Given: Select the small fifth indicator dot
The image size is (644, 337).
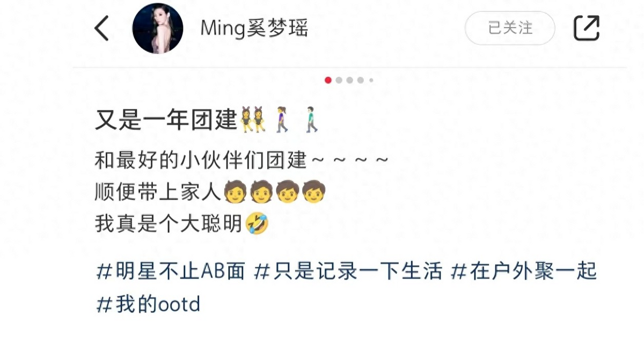Looking at the screenshot, I should tap(371, 80).
